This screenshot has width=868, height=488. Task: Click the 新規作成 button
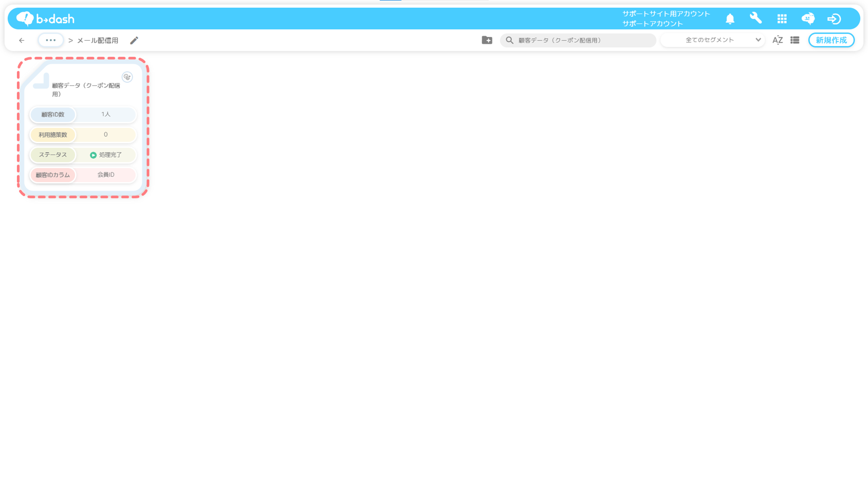[x=831, y=40]
